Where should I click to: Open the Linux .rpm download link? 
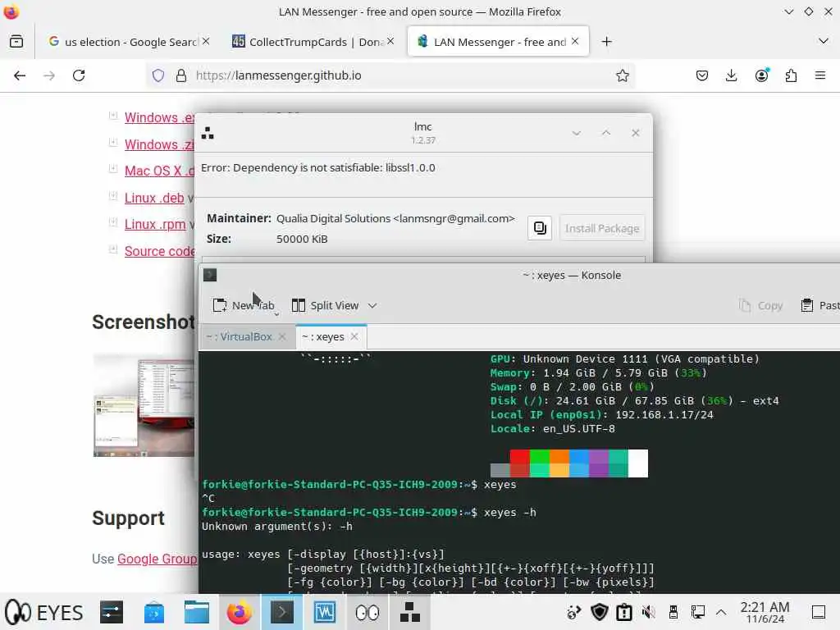155,224
